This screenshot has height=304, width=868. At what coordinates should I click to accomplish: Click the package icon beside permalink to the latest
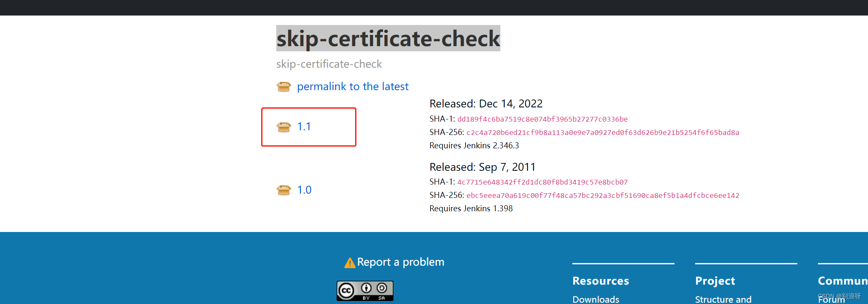point(284,87)
